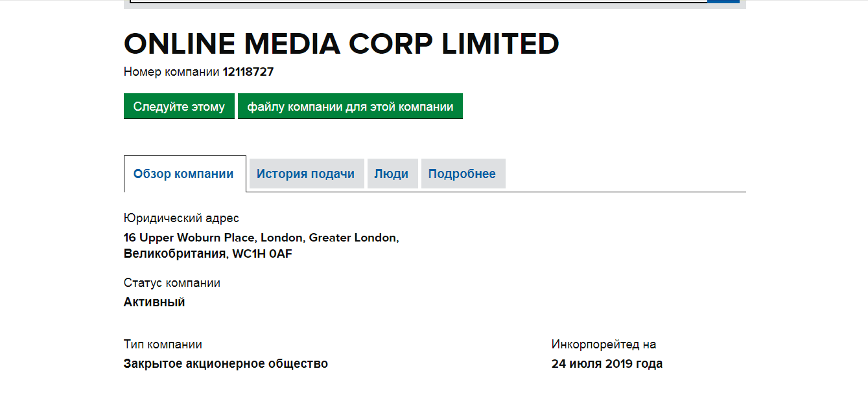Image resolution: width=868 pixels, height=406 pixels.
Task: Click the "Инкорпорейтед на" label
Action: click(604, 344)
